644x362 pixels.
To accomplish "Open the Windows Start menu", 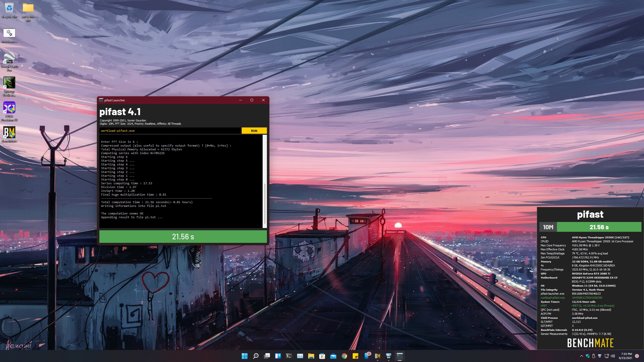I will tap(245, 356).
